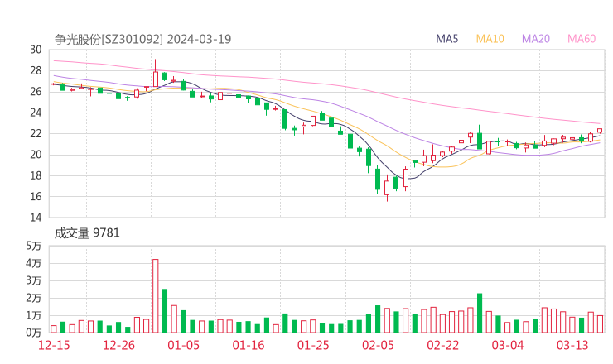Click the 1万 volume axis label
The height and width of the screenshot is (364, 613).
click(x=34, y=315)
